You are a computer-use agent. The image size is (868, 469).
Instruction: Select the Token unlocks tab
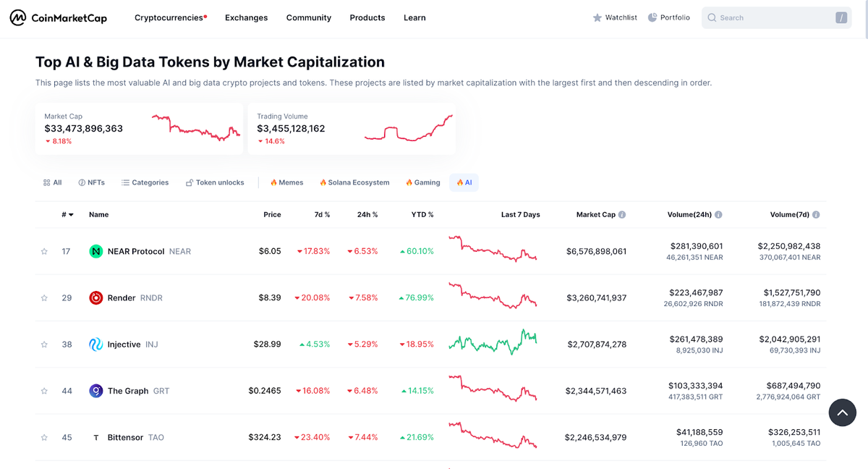point(215,182)
